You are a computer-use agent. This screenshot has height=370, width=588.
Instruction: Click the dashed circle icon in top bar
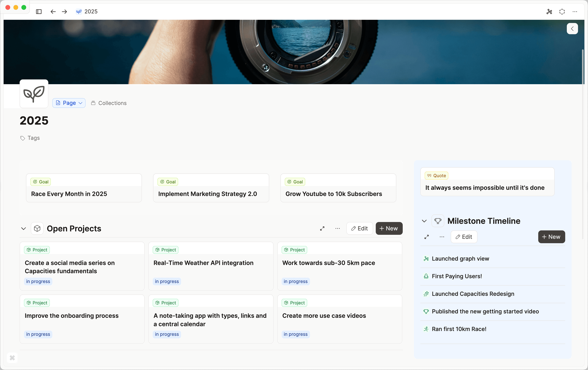pyautogui.click(x=562, y=11)
